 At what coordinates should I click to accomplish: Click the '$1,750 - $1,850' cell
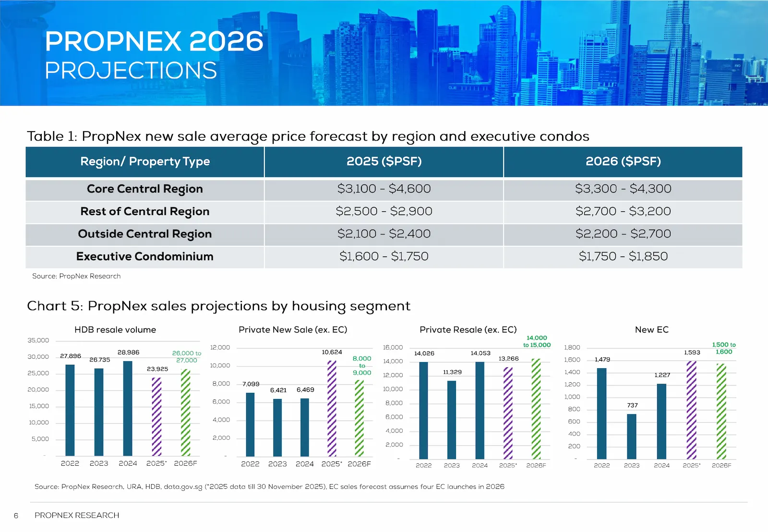(x=623, y=256)
